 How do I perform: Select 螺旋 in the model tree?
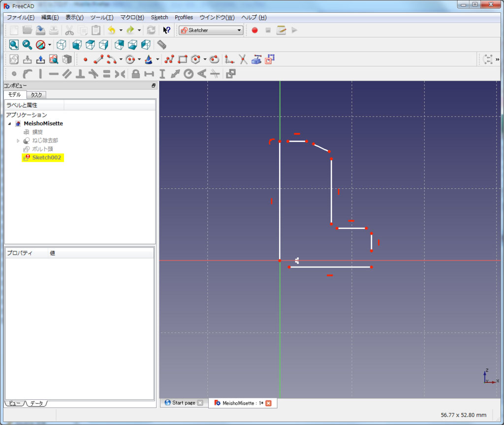point(37,132)
